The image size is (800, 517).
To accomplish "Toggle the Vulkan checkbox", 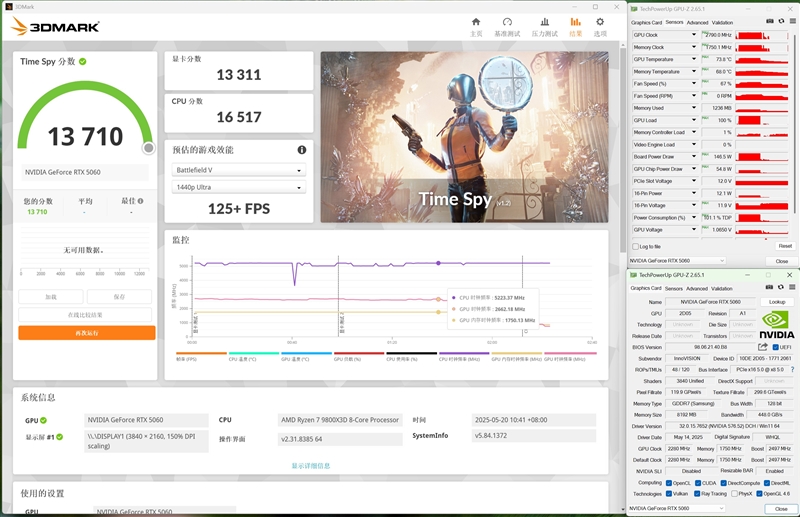I will point(669,494).
